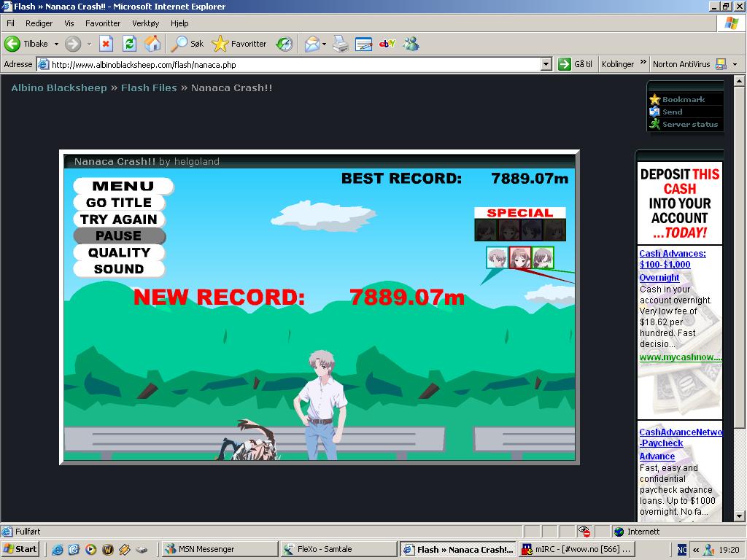Open the Vis menu
Image resolution: width=747 pixels, height=560 pixels.
tap(69, 23)
